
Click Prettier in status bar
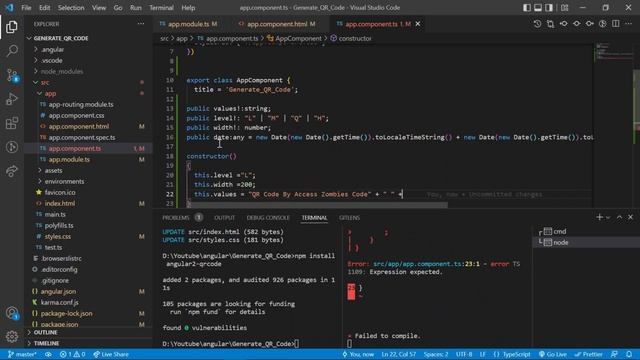(589, 354)
